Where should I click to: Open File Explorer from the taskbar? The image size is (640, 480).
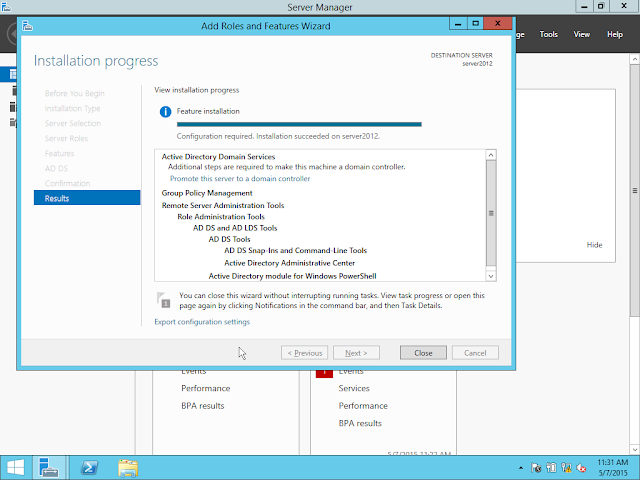click(x=128, y=468)
